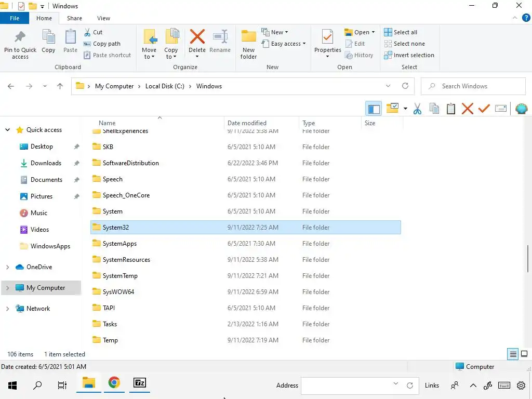Open the File menu tab
The height and width of the screenshot is (399, 532).
coord(15,18)
